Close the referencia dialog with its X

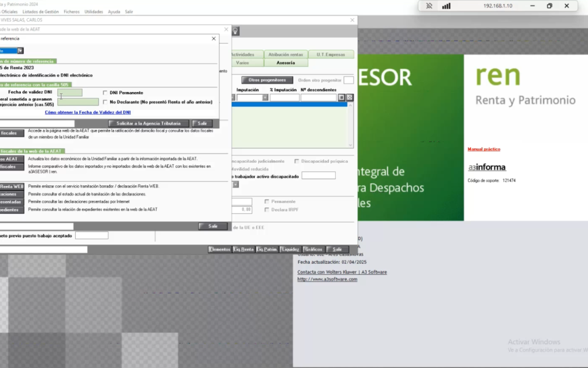tap(214, 39)
